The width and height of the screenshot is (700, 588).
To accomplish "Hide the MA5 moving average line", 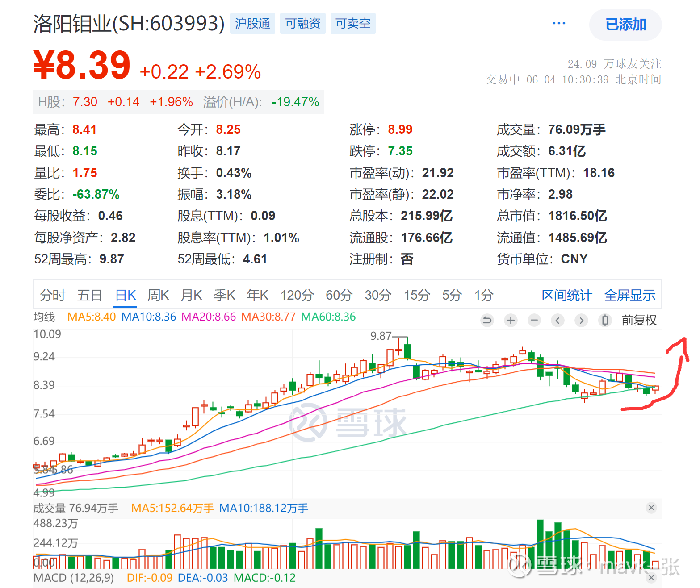I will tap(91, 317).
